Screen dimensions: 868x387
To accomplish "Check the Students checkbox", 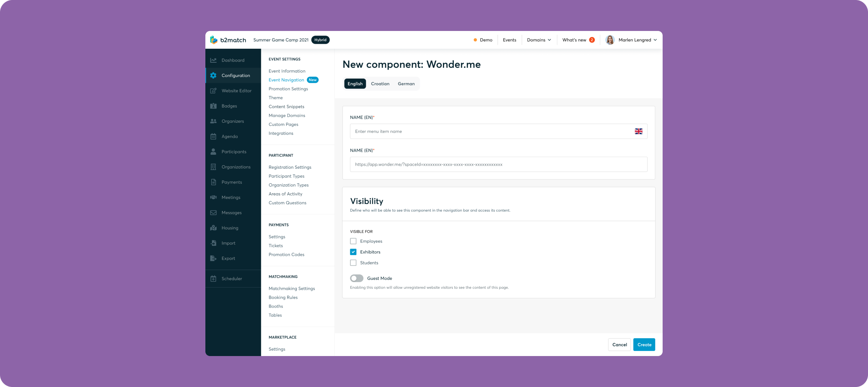I will coord(353,263).
